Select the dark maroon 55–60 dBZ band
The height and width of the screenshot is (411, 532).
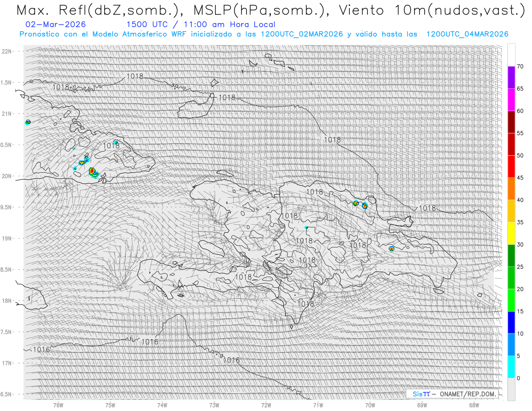click(511, 122)
